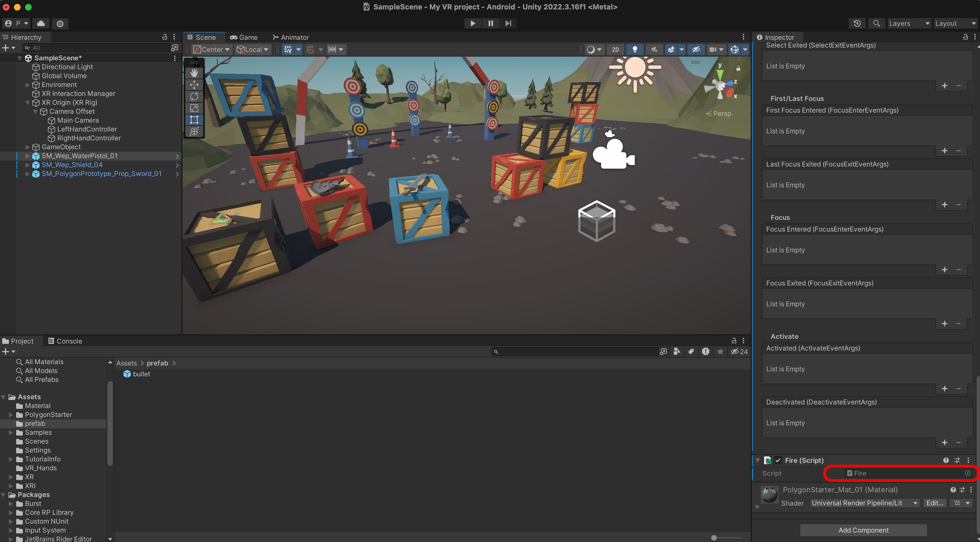Open the Shader dropdown Universal Render Pipeline/Lit
Viewport: 980px width, 542px height.
point(864,503)
